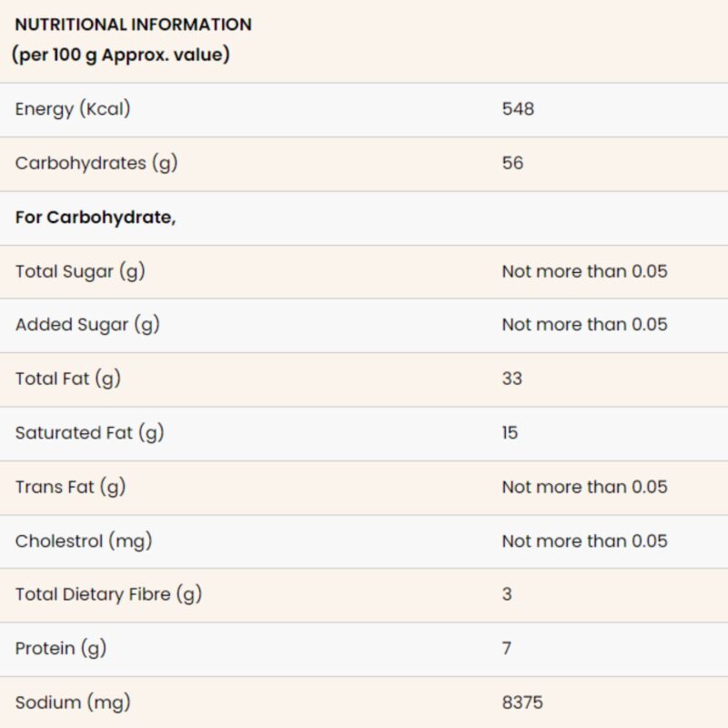Click the Saturated Fat (g) label

pyautogui.click(x=89, y=433)
